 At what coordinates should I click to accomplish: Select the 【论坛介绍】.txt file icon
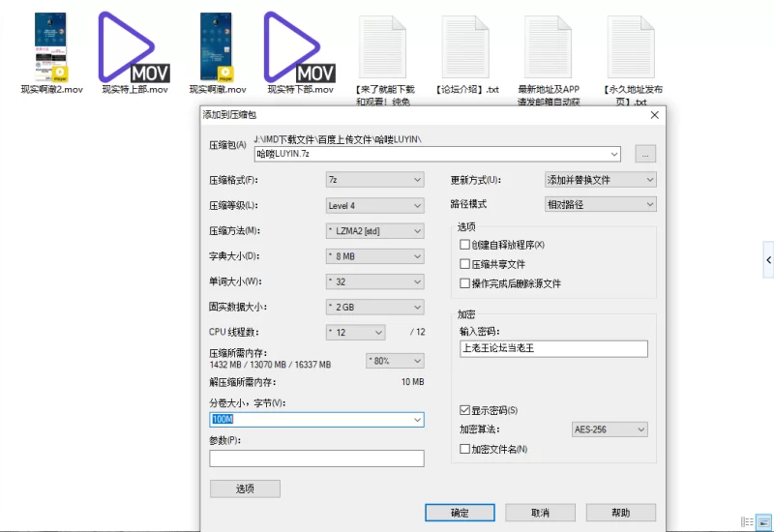point(467,45)
